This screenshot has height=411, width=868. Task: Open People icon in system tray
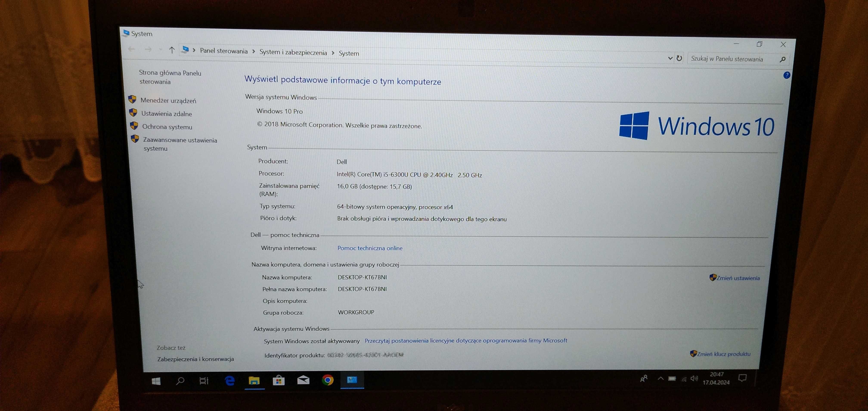click(644, 379)
